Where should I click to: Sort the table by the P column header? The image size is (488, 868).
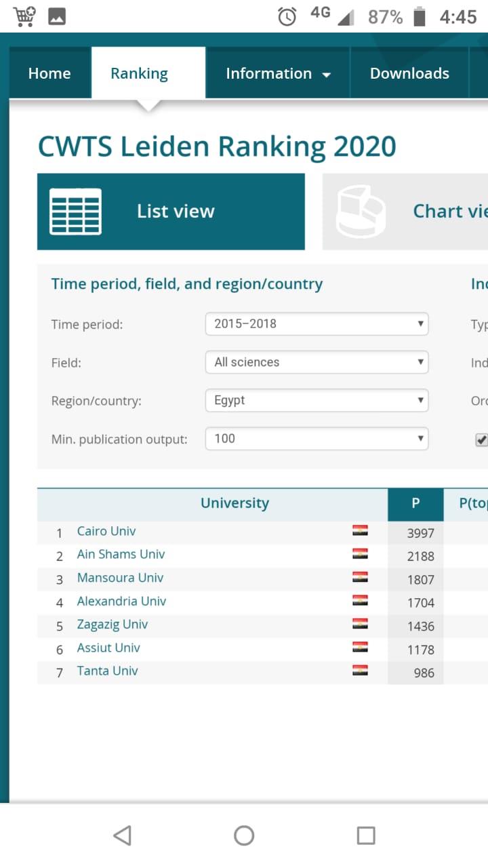415,505
